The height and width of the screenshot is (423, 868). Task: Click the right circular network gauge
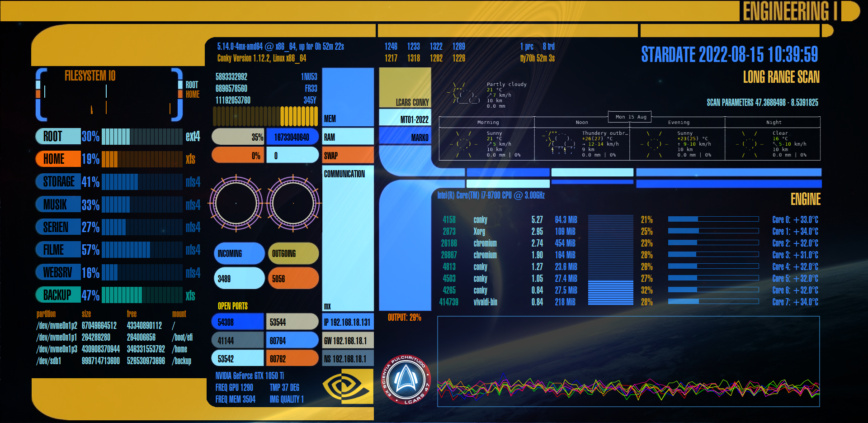tap(293, 204)
